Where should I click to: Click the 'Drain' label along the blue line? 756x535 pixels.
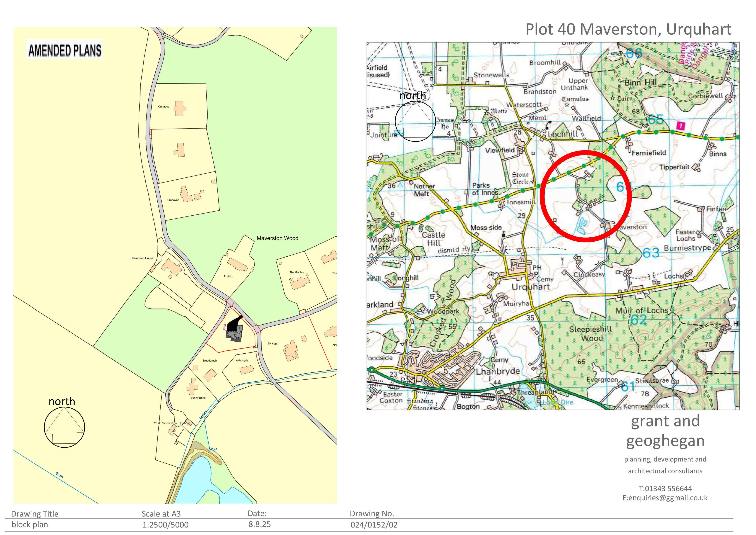click(59, 475)
